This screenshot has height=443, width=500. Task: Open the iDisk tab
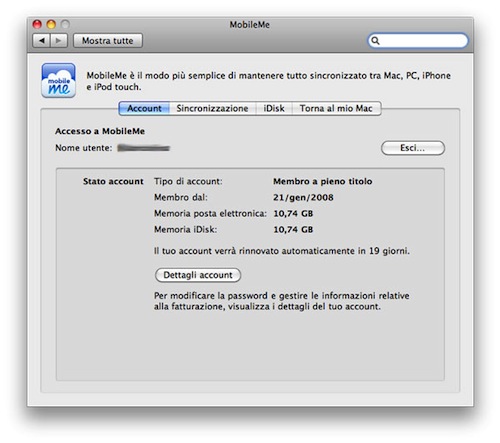point(274,108)
